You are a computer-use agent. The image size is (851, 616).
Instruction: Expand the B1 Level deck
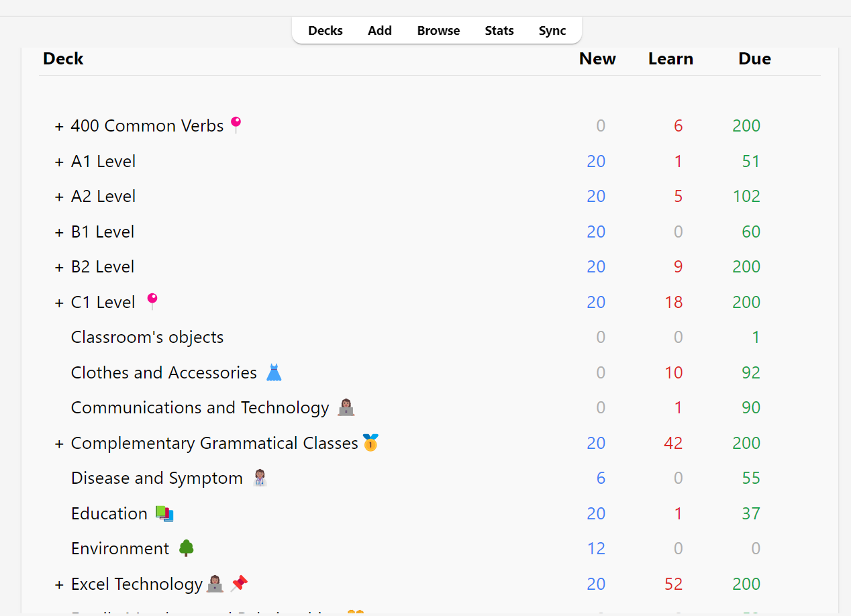pyautogui.click(x=59, y=232)
